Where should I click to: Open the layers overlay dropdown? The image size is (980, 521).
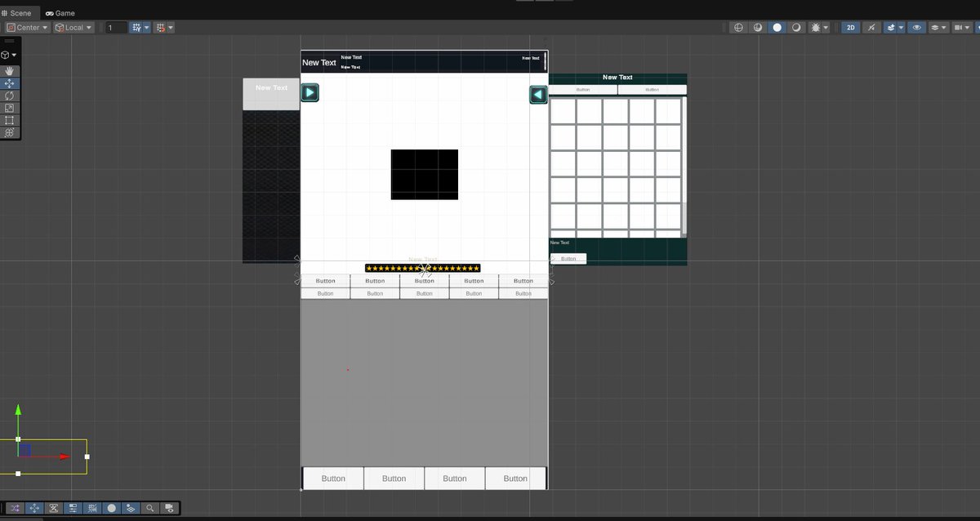click(938, 28)
